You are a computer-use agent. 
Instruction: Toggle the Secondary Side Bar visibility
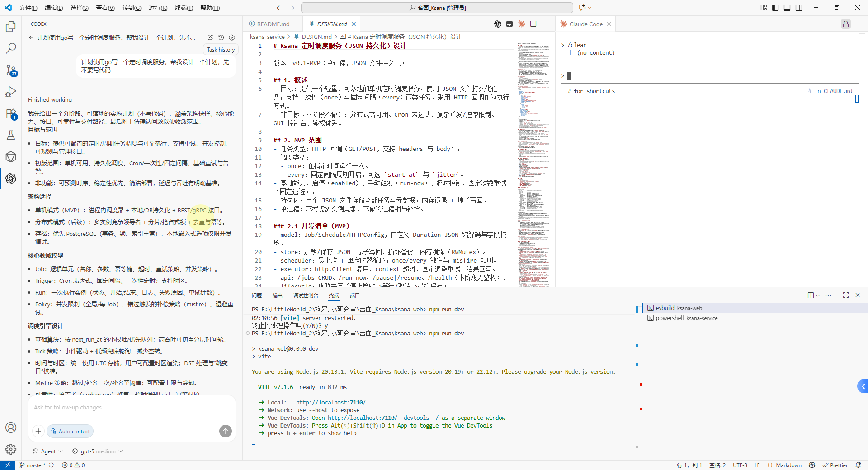click(x=799, y=8)
